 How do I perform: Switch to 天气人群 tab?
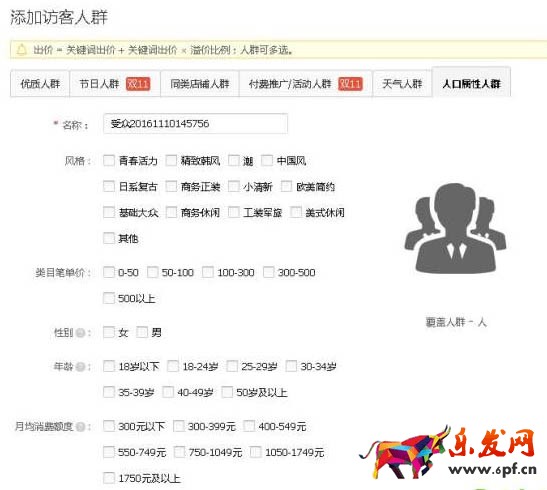[402, 84]
